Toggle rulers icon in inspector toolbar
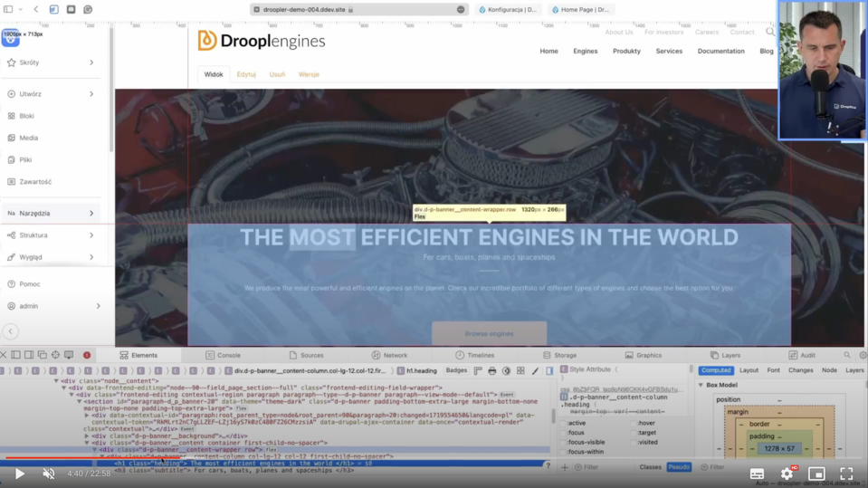The width and height of the screenshot is (868, 488). click(x=478, y=370)
